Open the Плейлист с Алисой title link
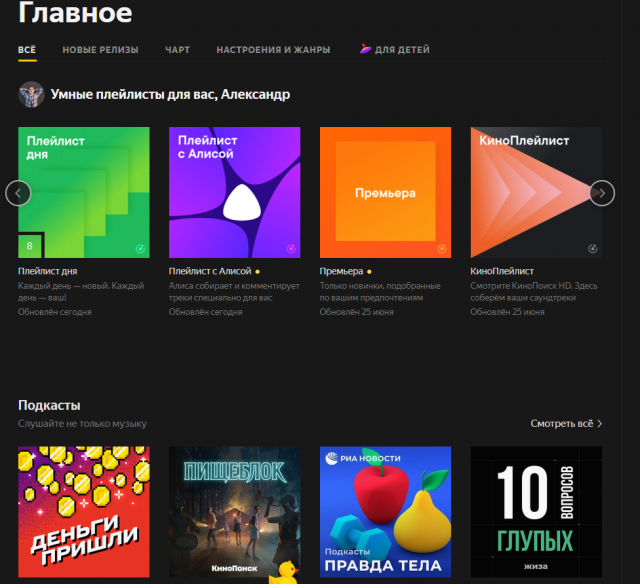Viewport: 640px width, 584px height. [210, 271]
